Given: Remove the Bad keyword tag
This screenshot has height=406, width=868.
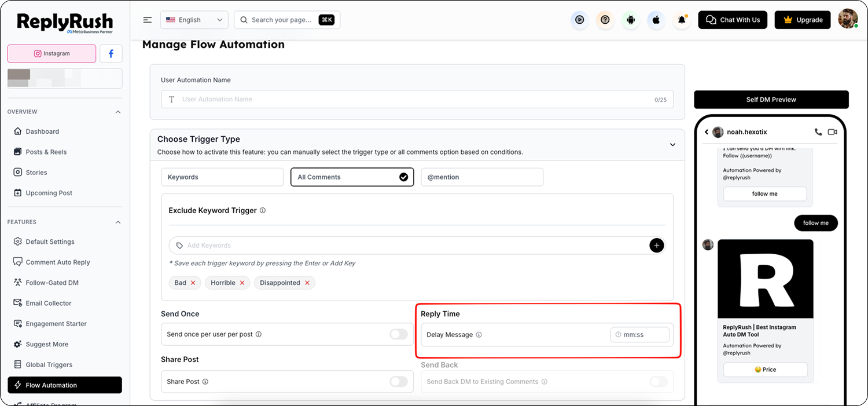Looking at the screenshot, I should coord(193,283).
